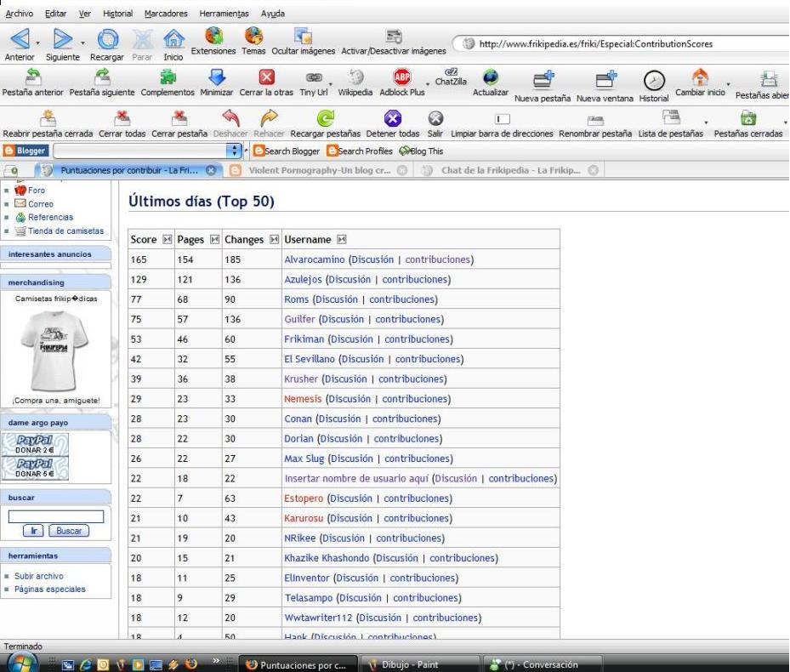Open Alvarocamino's user page link
This screenshot has height=672, width=790.
[x=315, y=259]
